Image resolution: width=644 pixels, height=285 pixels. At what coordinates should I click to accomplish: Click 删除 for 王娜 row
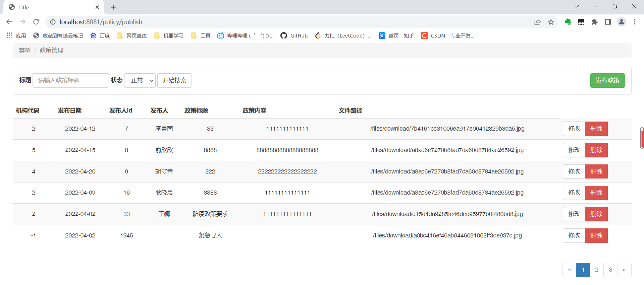[x=596, y=214]
